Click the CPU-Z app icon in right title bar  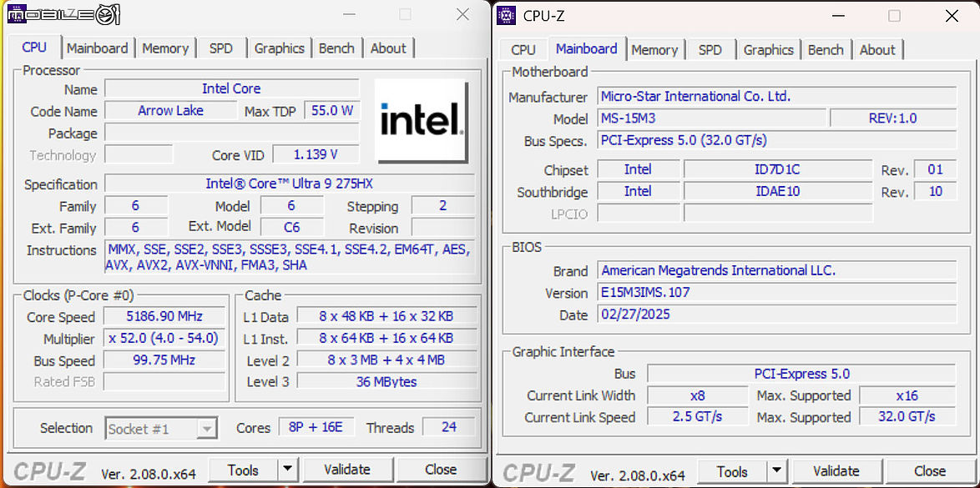click(x=506, y=16)
